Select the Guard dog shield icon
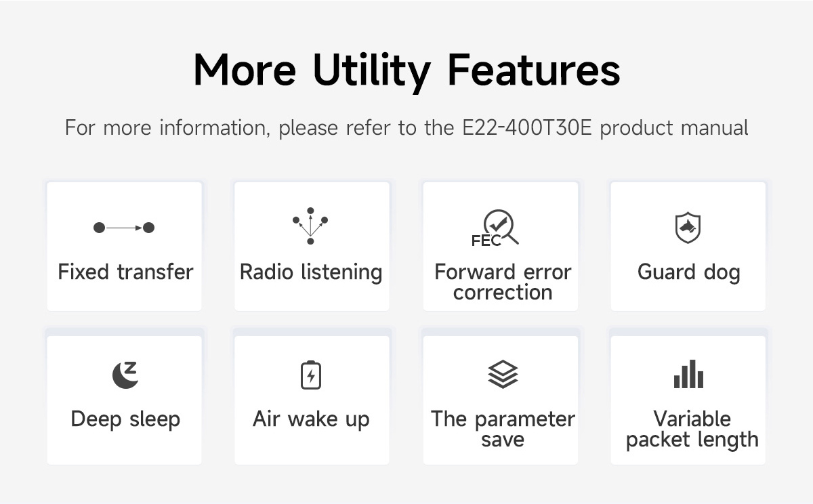This screenshot has width=813, height=504. pos(688,228)
